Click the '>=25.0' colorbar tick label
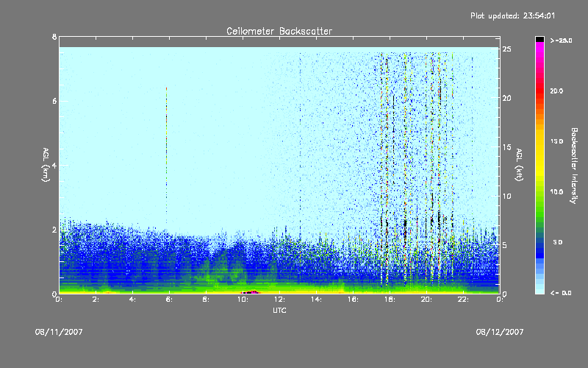 tap(561, 40)
